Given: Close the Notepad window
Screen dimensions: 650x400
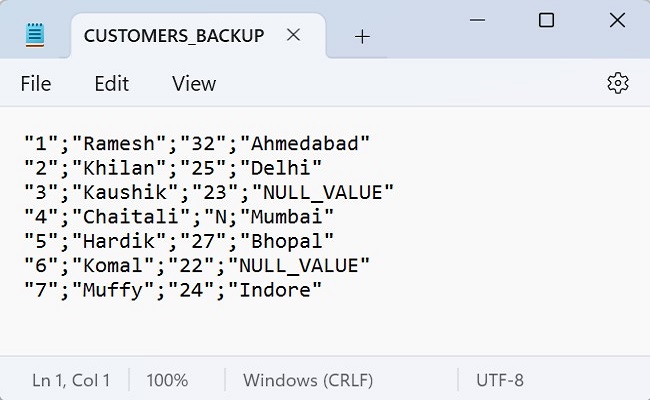Looking at the screenshot, I should click(617, 20).
